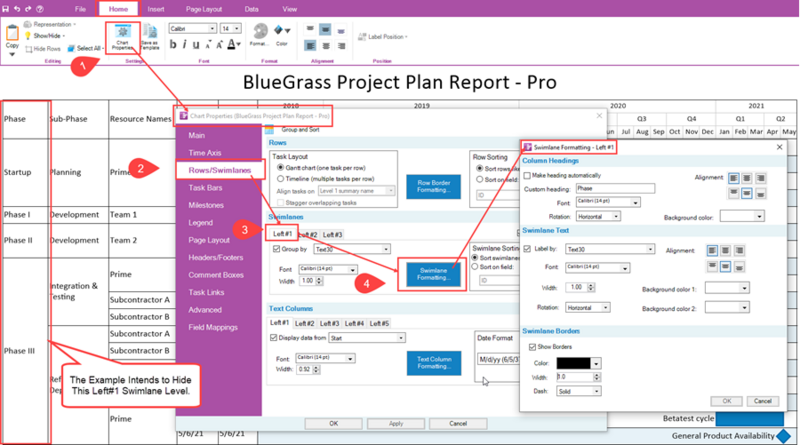This screenshot has width=800, height=445.
Task: Select bottom vertical alignment in ribbon
Action: (341, 30)
